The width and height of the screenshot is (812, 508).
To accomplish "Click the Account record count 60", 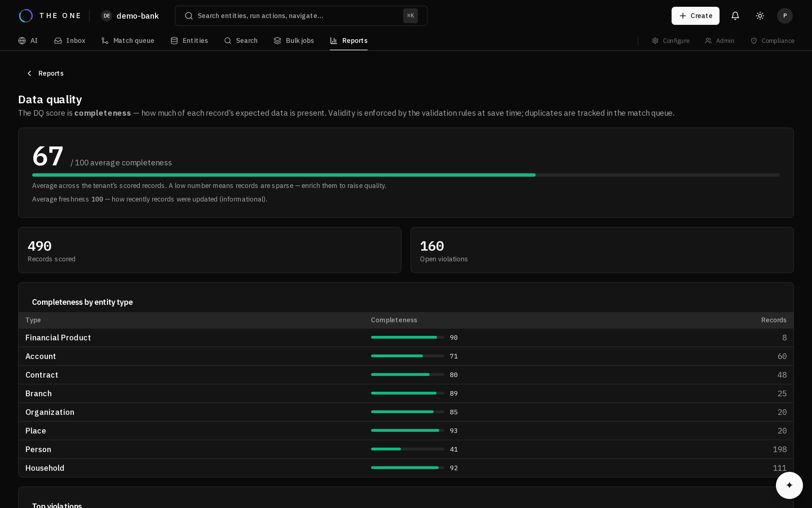I will pyautogui.click(x=782, y=356).
